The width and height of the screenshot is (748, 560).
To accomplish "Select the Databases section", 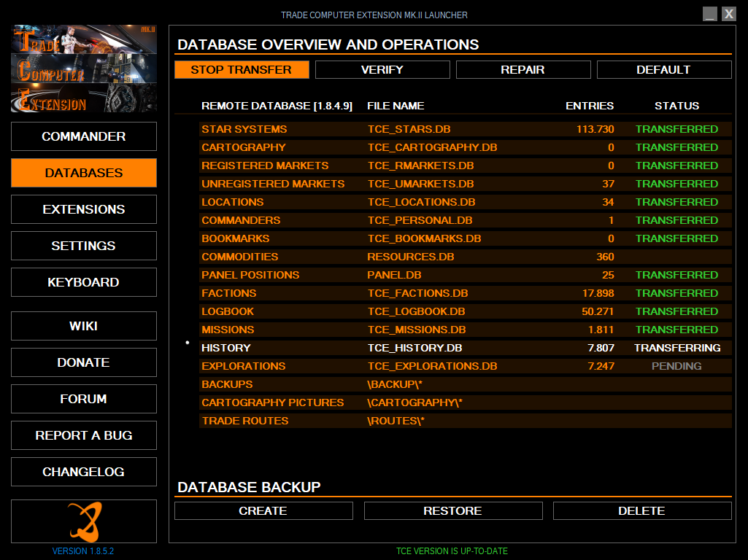I will pyautogui.click(x=84, y=173).
